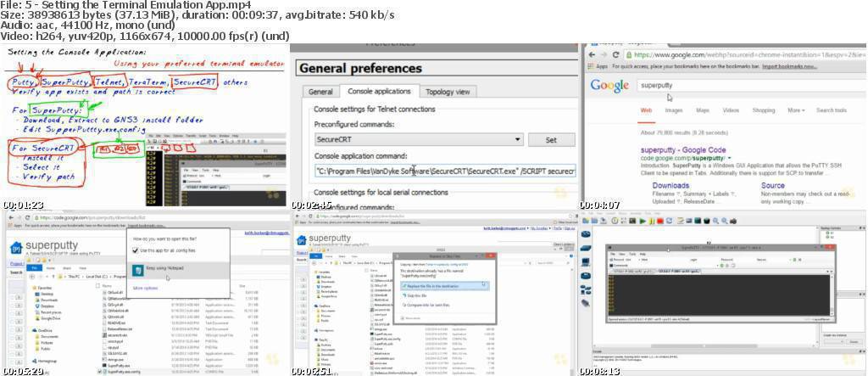Select the router category icon in GNS3 sidebar
Image resolution: width=868 pixels, height=376 pixels.
pos(587,234)
